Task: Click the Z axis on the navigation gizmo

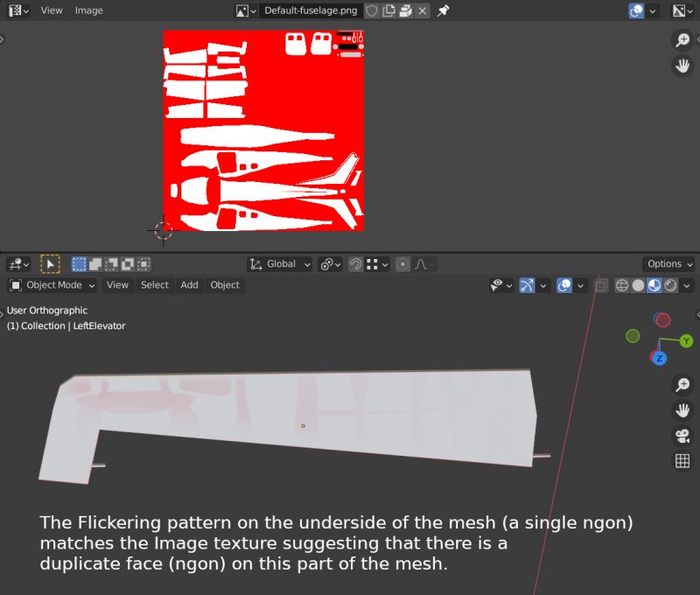Action: point(658,357)
